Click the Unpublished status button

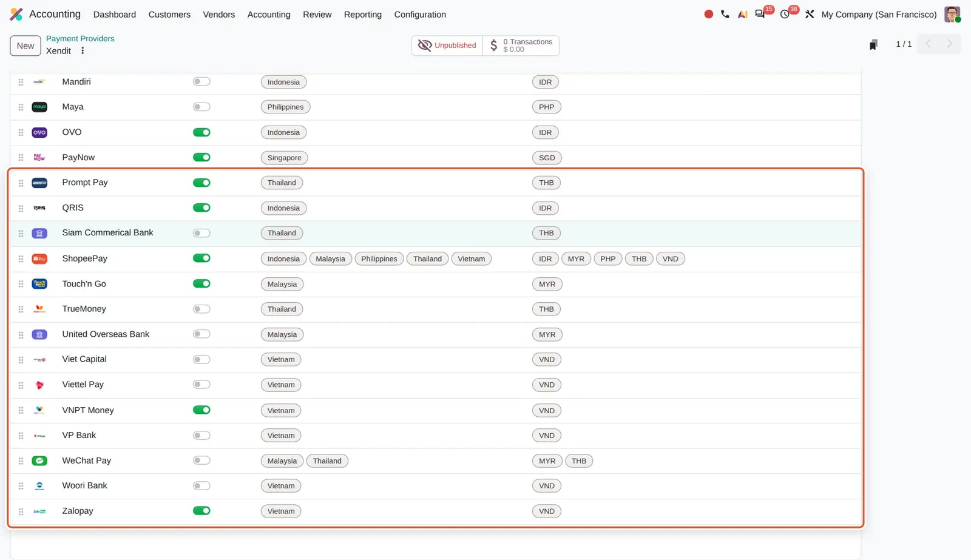[447, 46]
